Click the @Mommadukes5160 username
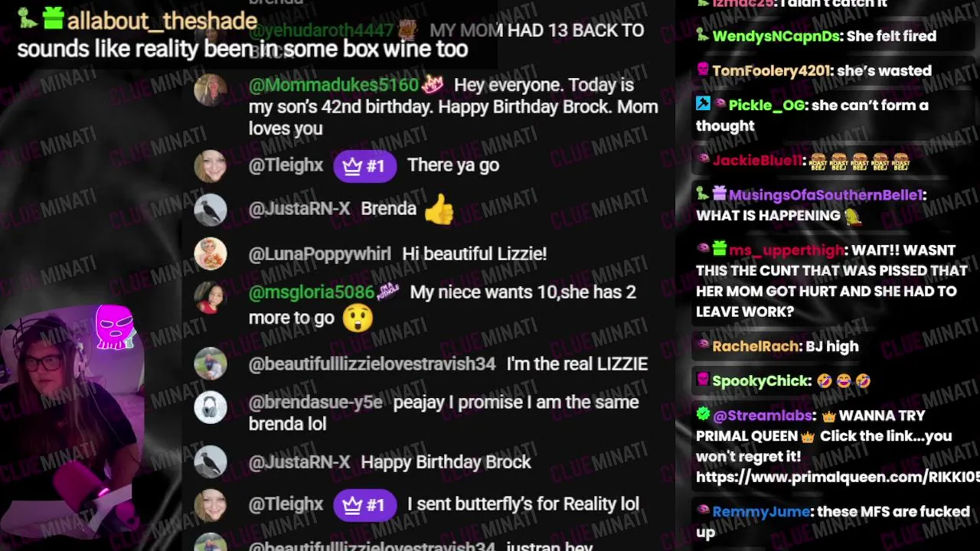 (x=334, y=84)
